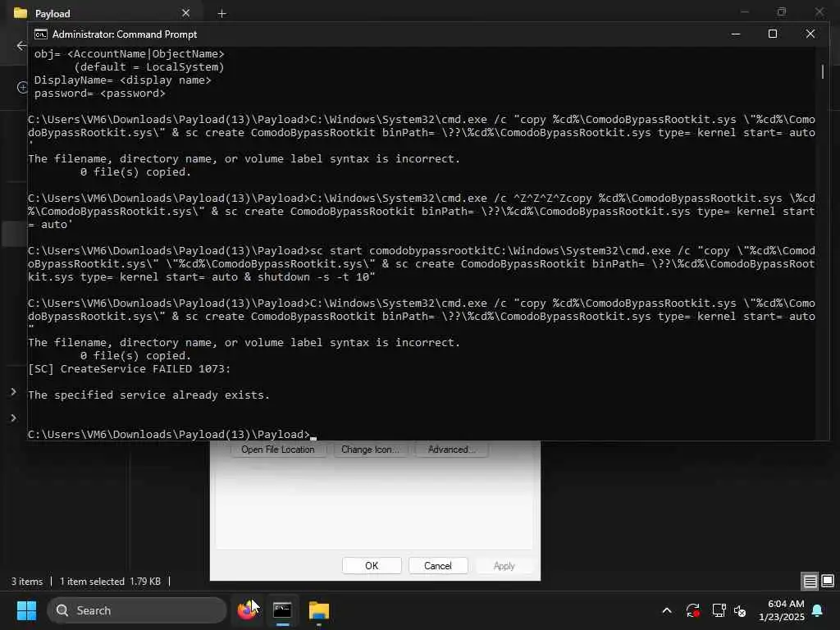Screen dimensions: 840x630
Task: Close the Command Prompt window
Action: tap(810, 34)
